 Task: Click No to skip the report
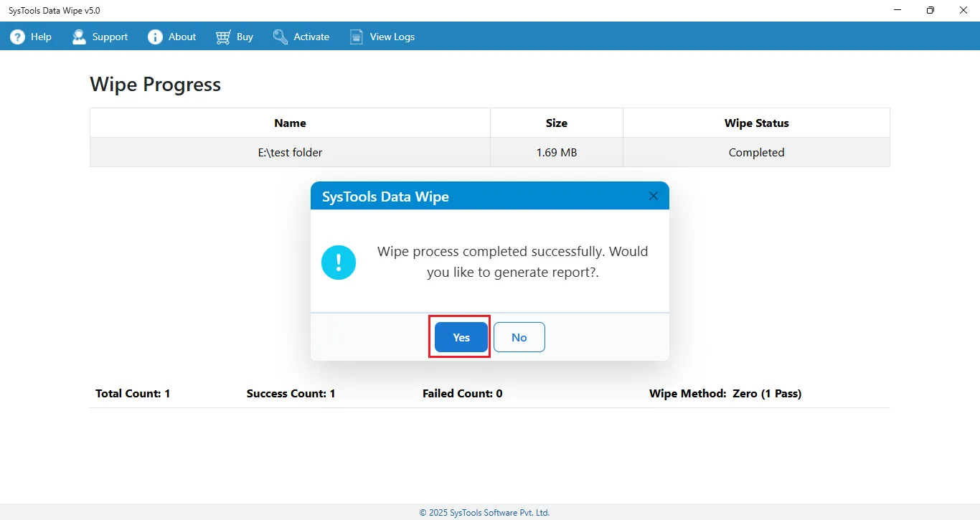point(519,337)
